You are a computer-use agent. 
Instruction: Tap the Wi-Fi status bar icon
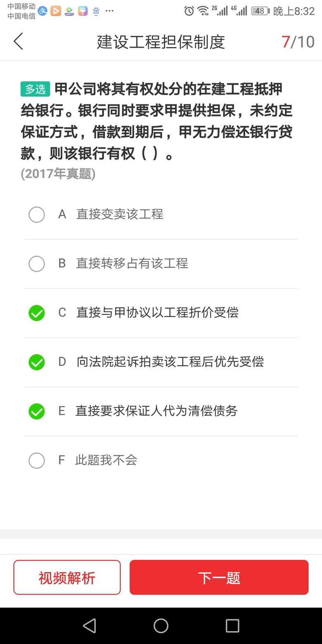pyautogui.click(x=203, y=11)
